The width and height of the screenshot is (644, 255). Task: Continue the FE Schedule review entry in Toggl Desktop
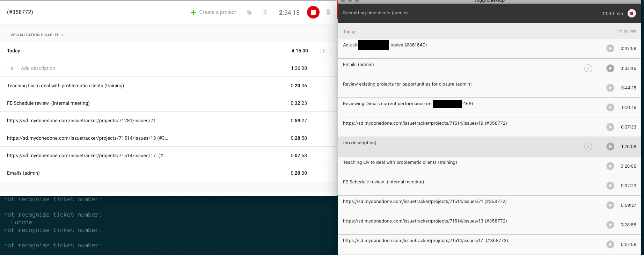click(x=610, y=186)
